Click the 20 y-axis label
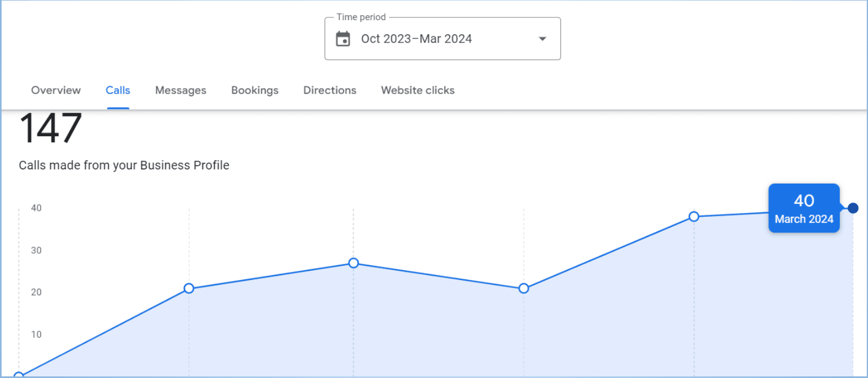Screen dimensions: 868x378 [36, 292]
